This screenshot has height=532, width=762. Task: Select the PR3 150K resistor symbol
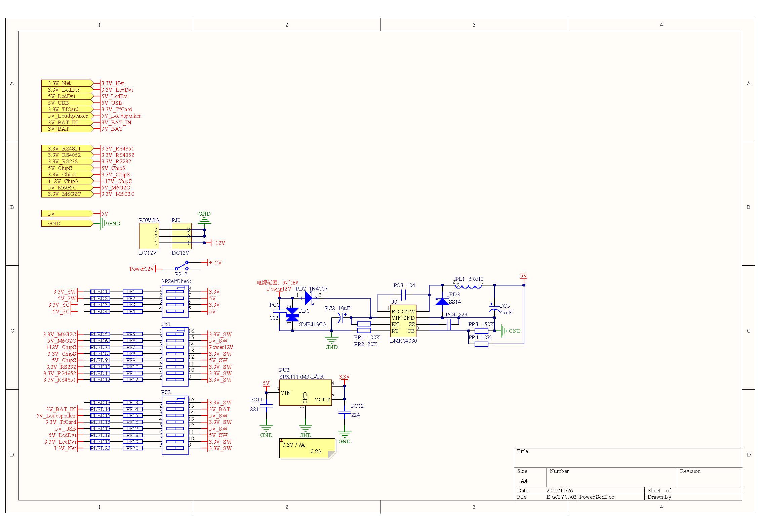coord(481,331)
